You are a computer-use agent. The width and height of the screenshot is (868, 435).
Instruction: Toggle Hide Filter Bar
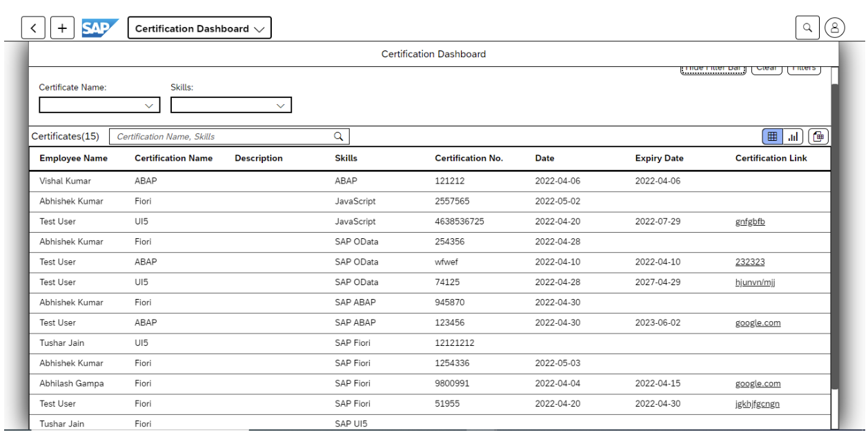(713, 67)
